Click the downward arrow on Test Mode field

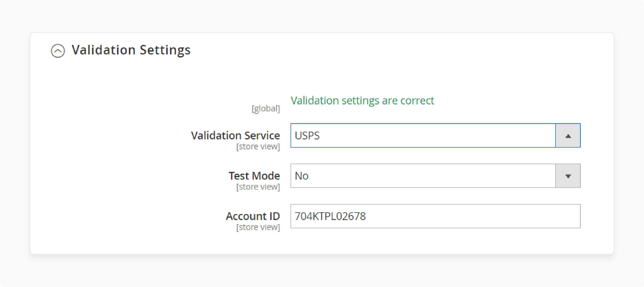click(x=568, y=176)
